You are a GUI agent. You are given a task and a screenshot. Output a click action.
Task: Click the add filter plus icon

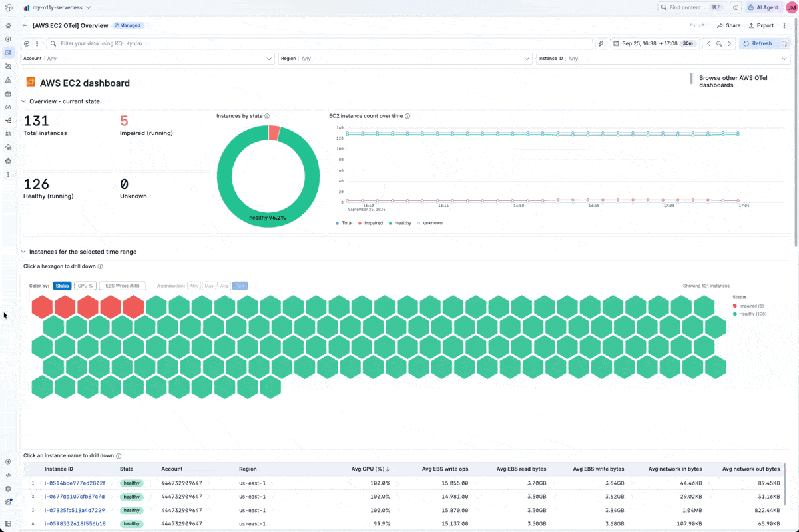[x=27, y=43]
